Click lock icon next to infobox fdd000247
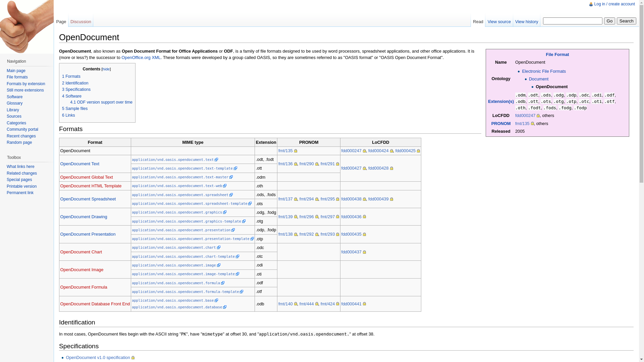The width and height of the screenshot is (644, 362). 538,116
